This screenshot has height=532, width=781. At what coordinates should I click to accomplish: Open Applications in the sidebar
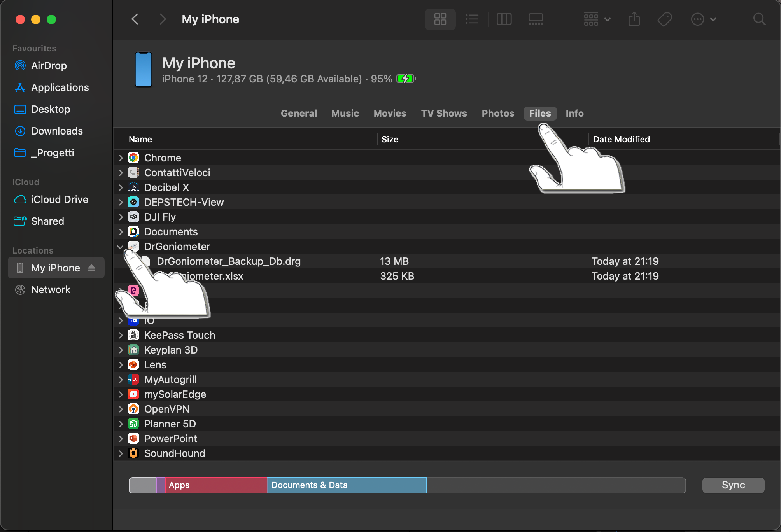point(60,87)
